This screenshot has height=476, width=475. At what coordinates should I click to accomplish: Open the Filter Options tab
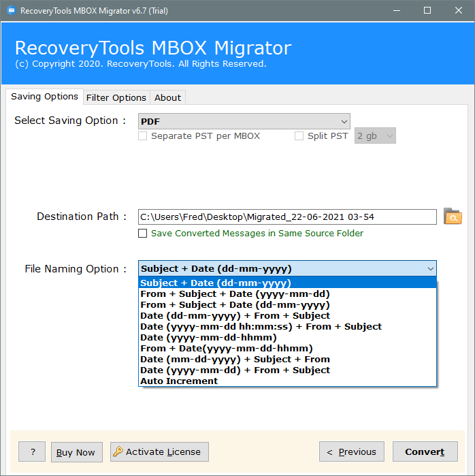pos(116,98)
